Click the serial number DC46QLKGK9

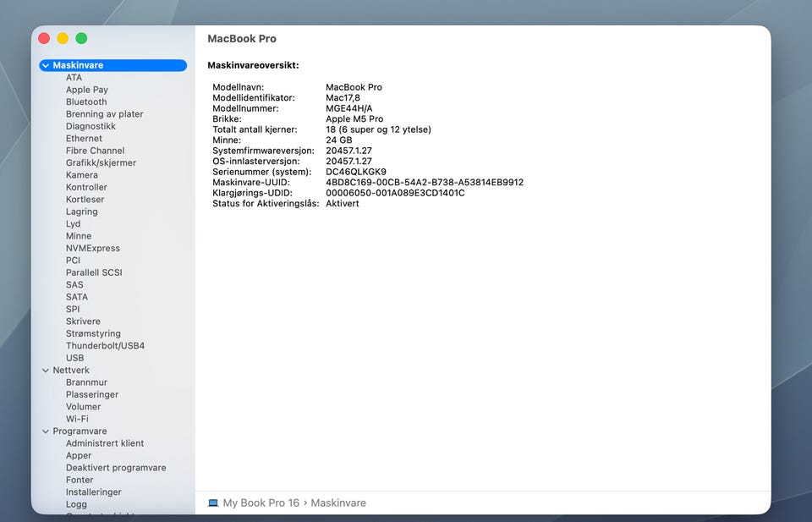click(356, 172)
